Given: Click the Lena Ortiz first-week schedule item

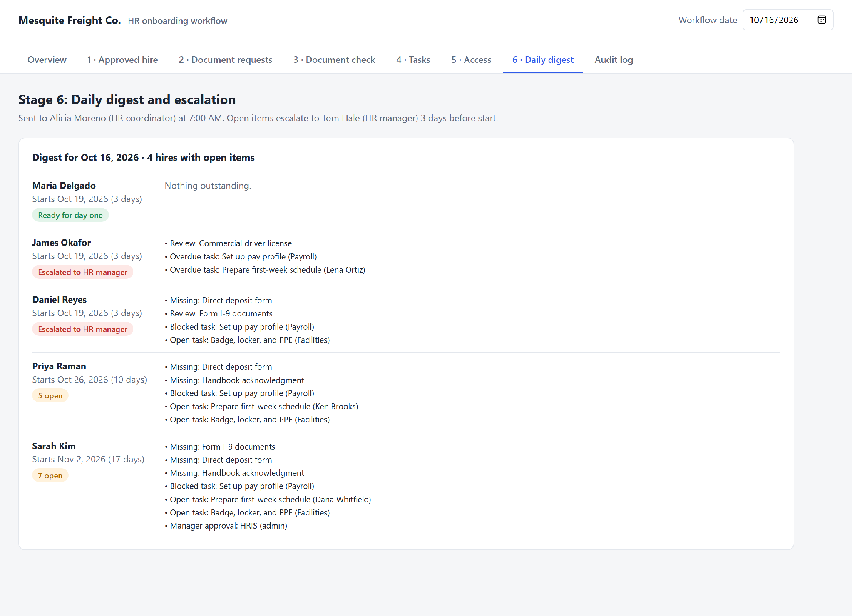Looking at the screenshot, I should click(265, 270).
